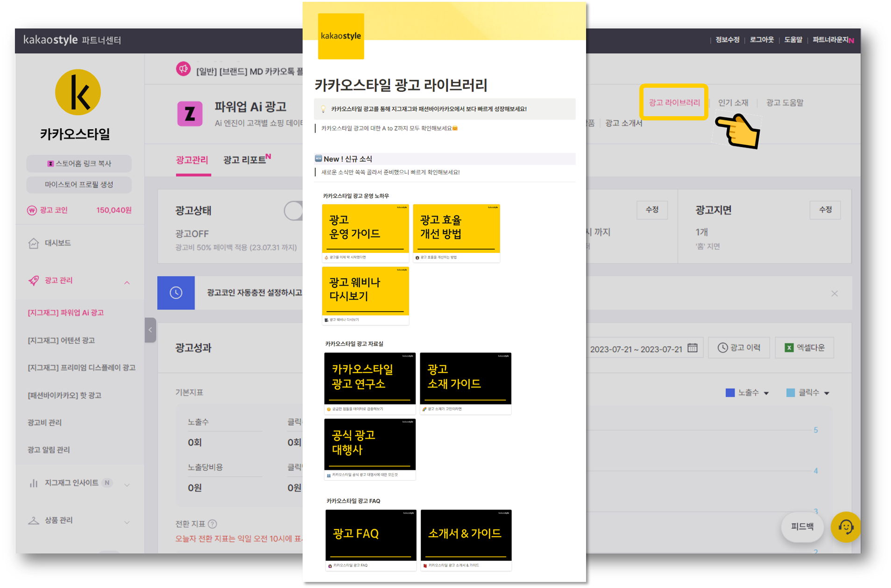
Task: Click the light blue 클릭수 legend swatch
Action: point(791,393)
